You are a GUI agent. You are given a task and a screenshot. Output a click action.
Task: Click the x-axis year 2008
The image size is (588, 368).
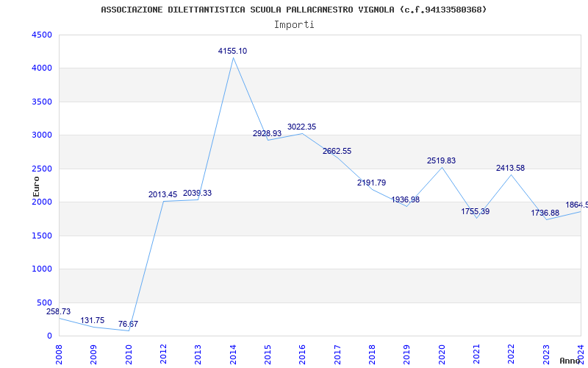pos(59,355)
